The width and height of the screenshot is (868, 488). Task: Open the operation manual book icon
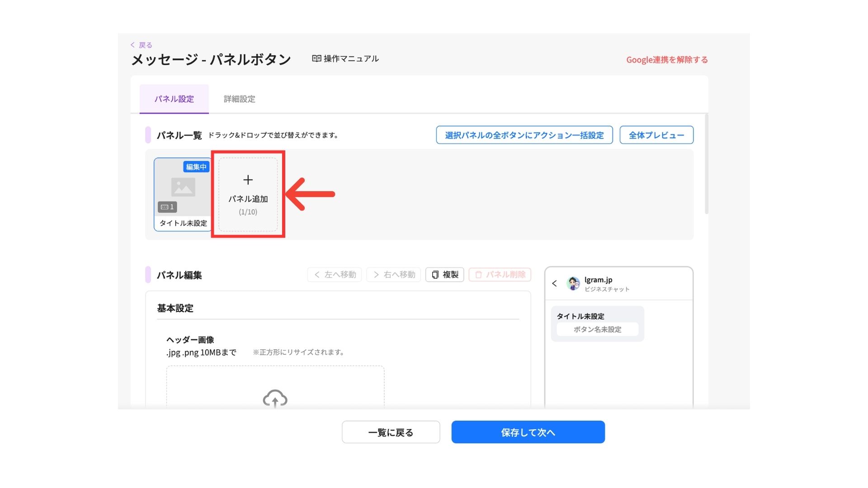click(316, 59)
